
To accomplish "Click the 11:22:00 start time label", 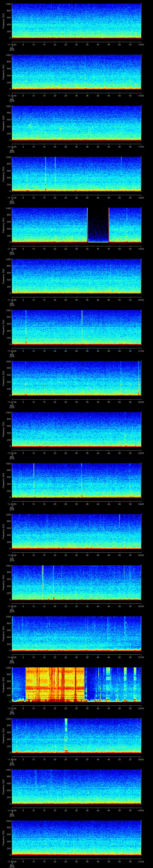I will pyautogui.click(x=12, y=453).
